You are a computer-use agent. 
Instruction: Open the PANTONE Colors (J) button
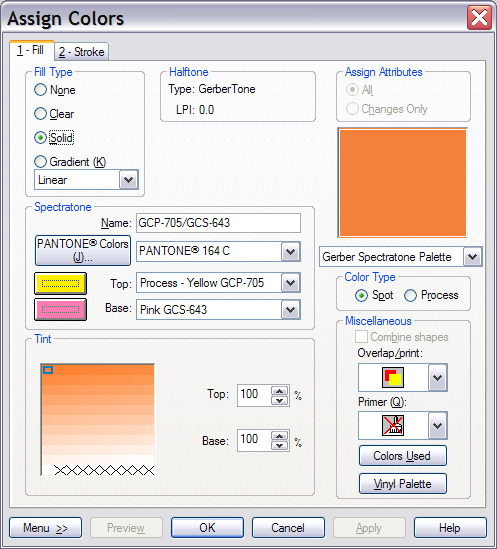pos(83,251)
